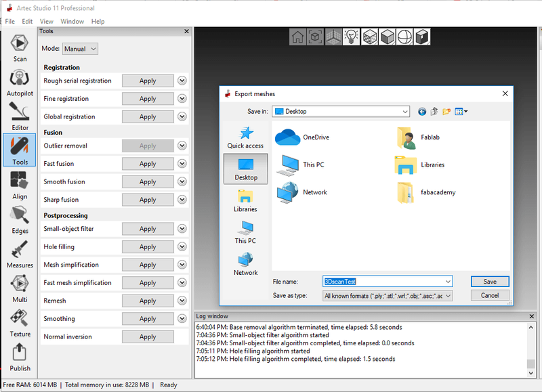
Task: Open the Window menu
Action: pos(72,22)
